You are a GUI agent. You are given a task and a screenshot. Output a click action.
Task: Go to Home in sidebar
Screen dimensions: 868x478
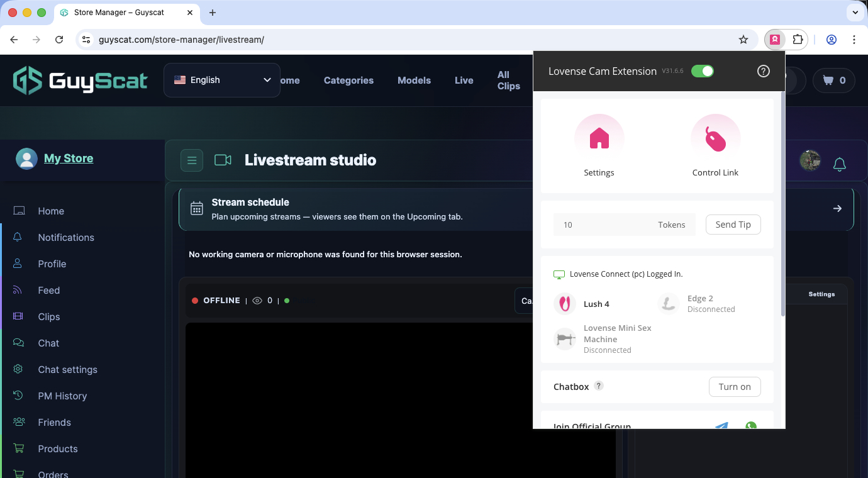tap(51, 211)
